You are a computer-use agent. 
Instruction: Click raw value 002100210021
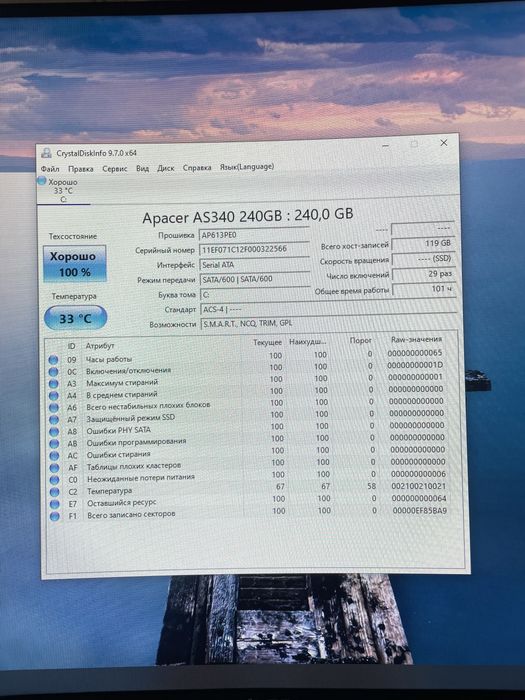(x=419, y=486)
